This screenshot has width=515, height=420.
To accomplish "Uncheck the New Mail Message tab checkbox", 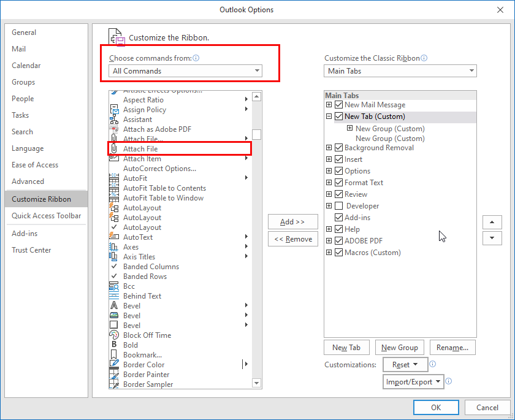I will [338, 105].
